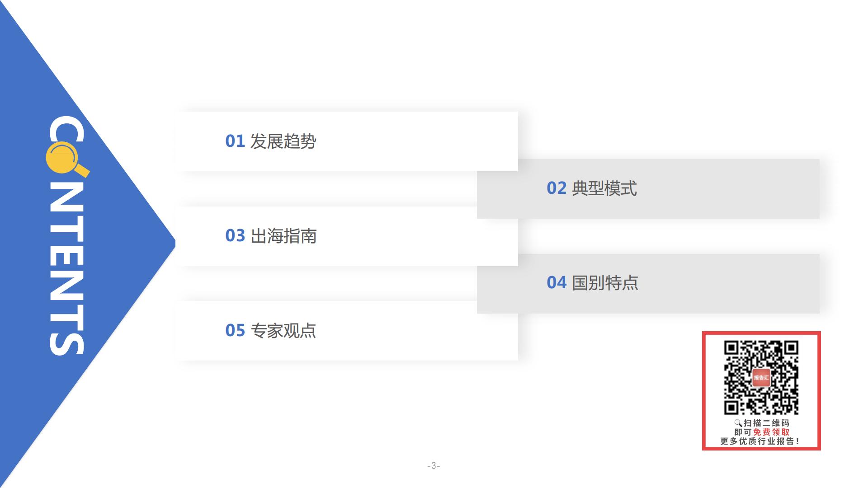This screenshot has width=868, height=488.
Task: Click the blue number 04
Action: 557,283
